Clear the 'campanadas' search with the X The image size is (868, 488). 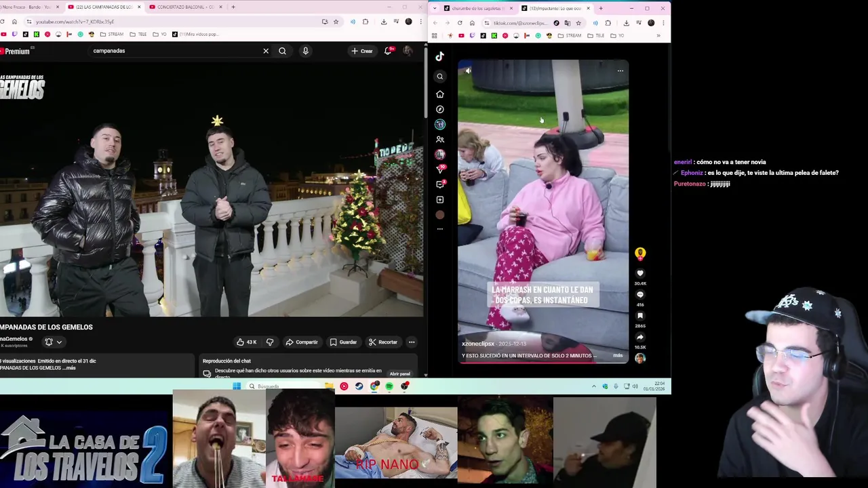click(x=266, y=51)
